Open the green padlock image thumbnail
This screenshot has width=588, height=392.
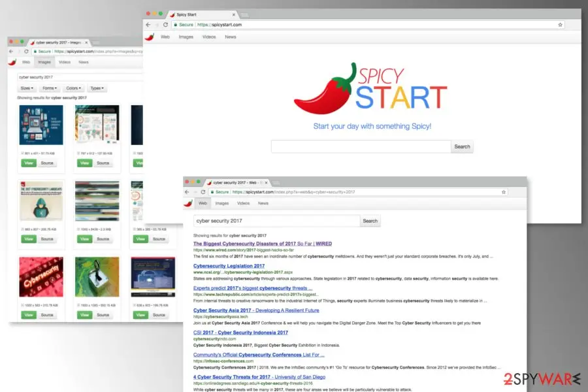coord(97,277)
